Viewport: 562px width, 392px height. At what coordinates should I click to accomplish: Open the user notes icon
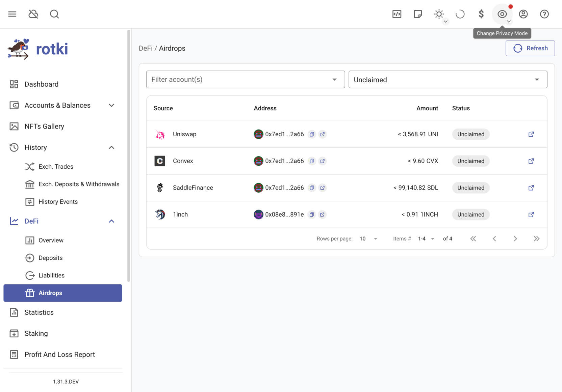(418, 14)
